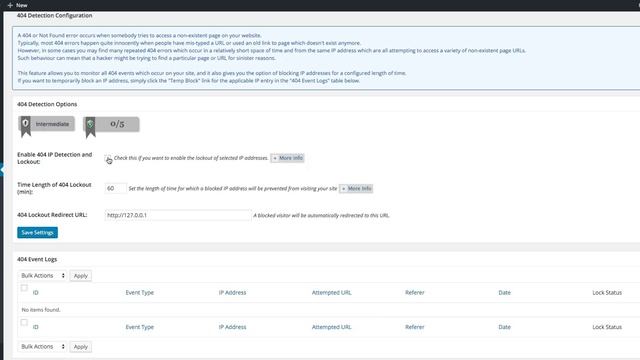Click the 'No items found.' text
Screen dimensions: 640x360
point(41,310)
